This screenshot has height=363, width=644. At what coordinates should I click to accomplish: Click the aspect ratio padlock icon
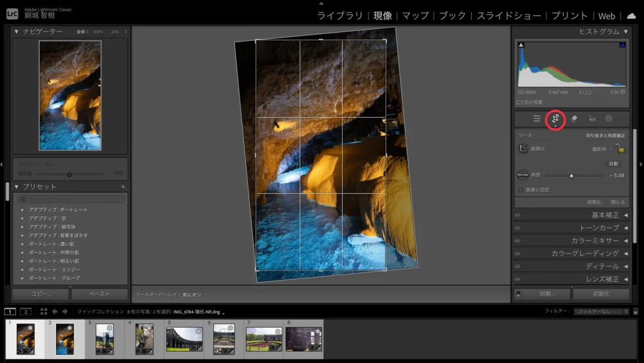click(x=620, y=149)
